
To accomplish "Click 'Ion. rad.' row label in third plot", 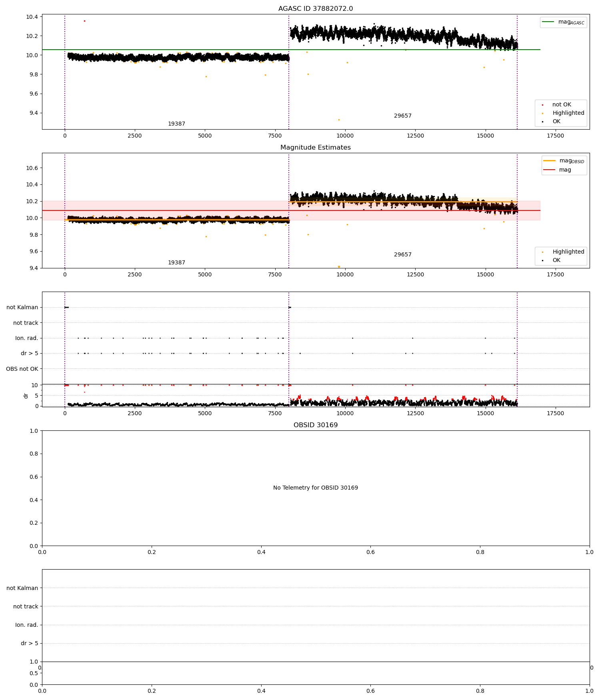I will 27,338.
